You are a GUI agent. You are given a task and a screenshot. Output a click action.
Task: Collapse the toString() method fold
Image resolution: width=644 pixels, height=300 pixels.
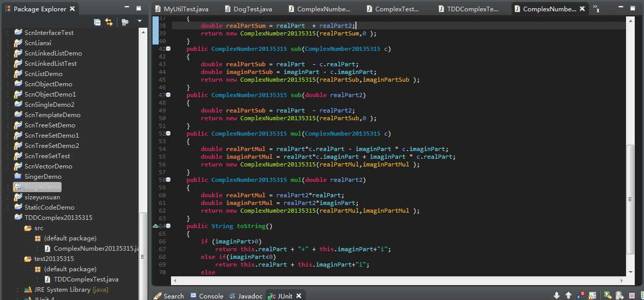(x=168, y=226)
